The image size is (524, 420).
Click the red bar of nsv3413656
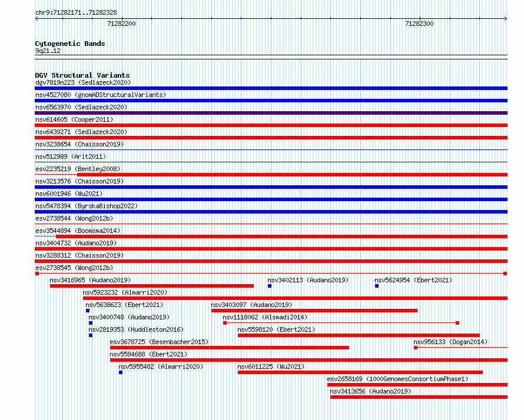click(x=419, y=397)
